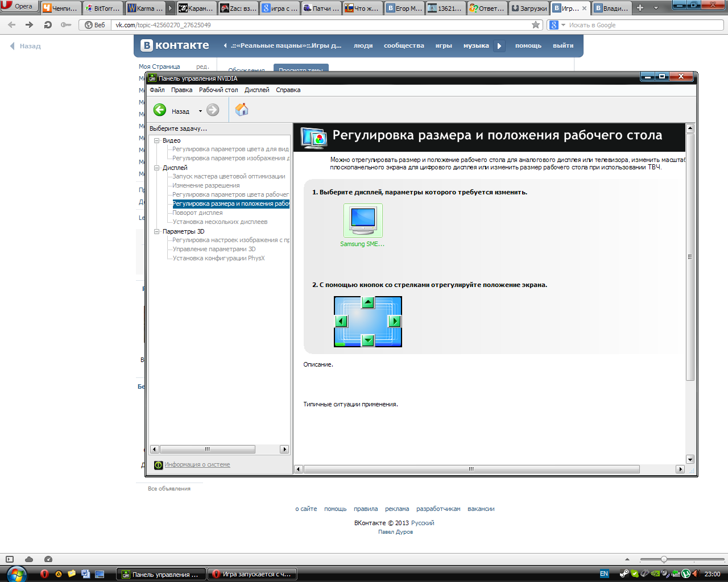
Task: Bookmark page with the star icon
Action: 536,25
